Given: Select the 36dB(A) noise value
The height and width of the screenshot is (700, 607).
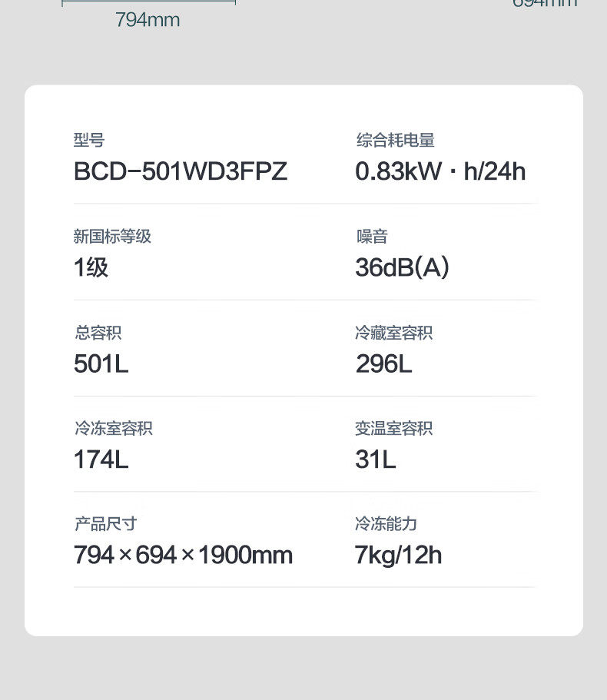Looking at the screenshot, I should tap(402, 267).
